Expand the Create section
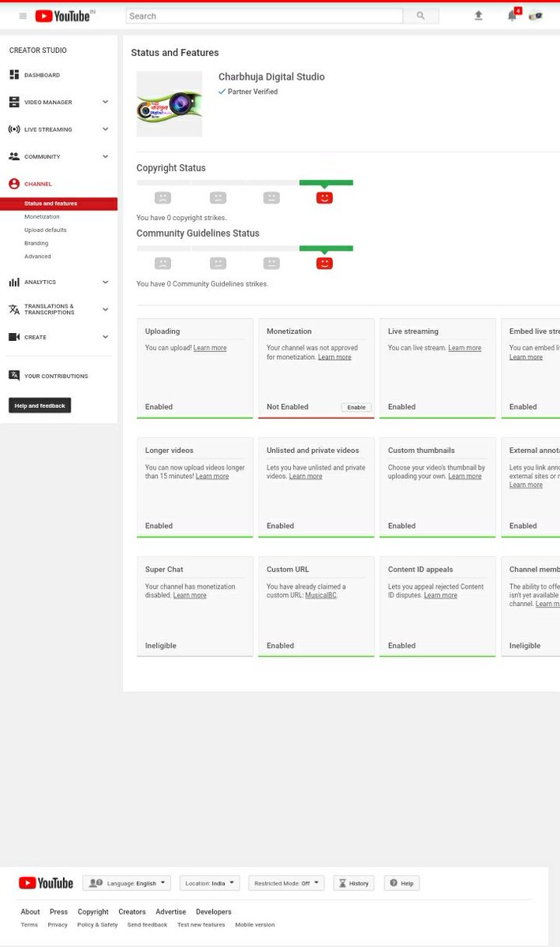Screen dimensions: 560x947 tap(105, 337)
